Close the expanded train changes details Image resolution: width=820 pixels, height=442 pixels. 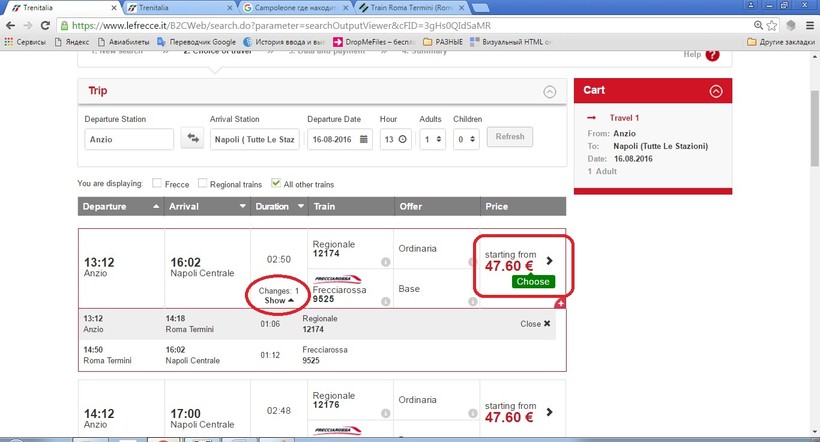point(535,324)
